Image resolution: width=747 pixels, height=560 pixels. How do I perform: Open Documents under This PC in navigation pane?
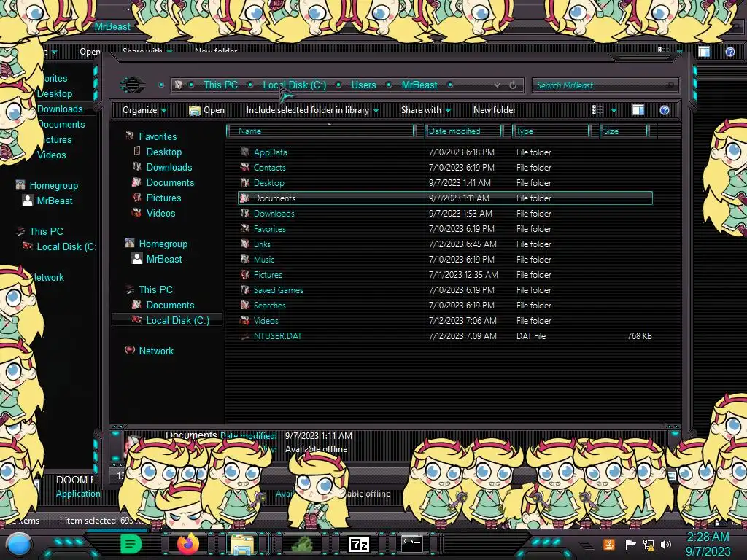170,305
